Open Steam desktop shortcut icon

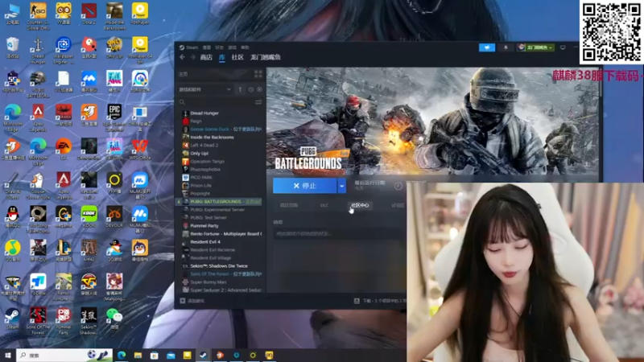pos(12,319)
